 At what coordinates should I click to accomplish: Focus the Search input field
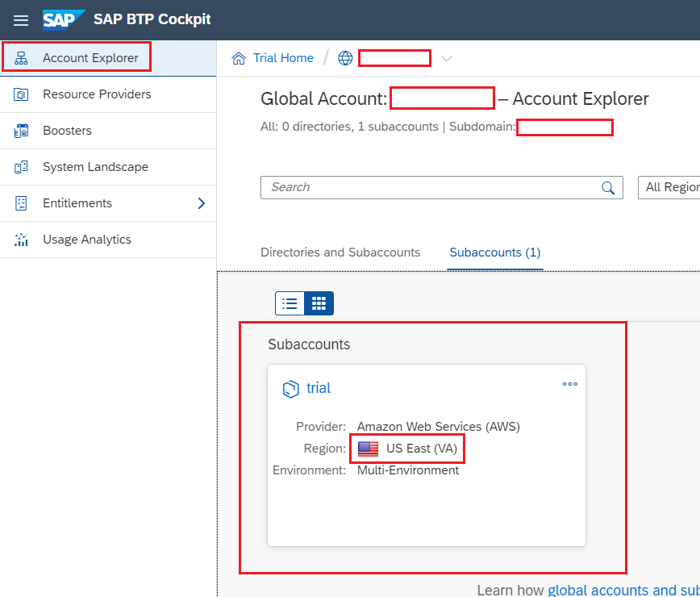tap(441, 187)
